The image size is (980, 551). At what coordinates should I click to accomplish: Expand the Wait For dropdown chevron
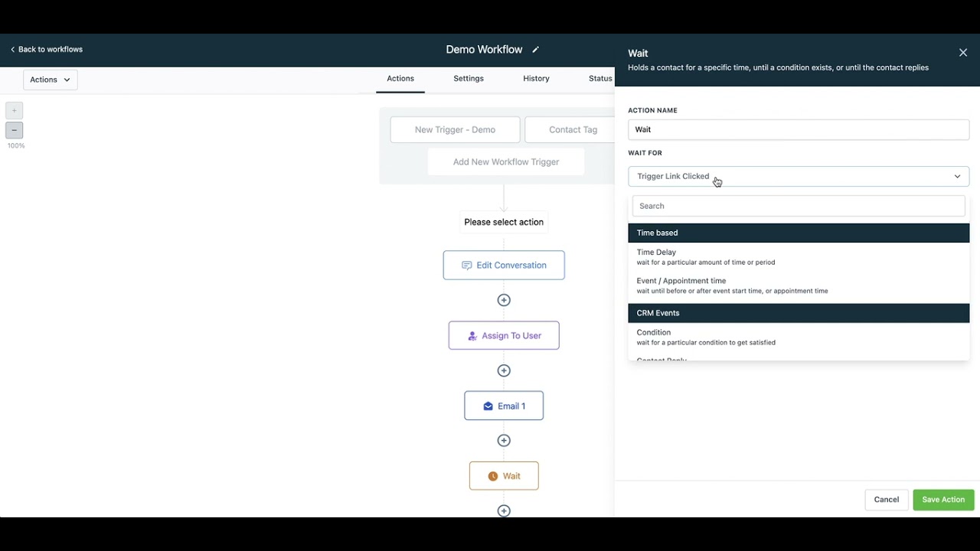coord(957,176)
